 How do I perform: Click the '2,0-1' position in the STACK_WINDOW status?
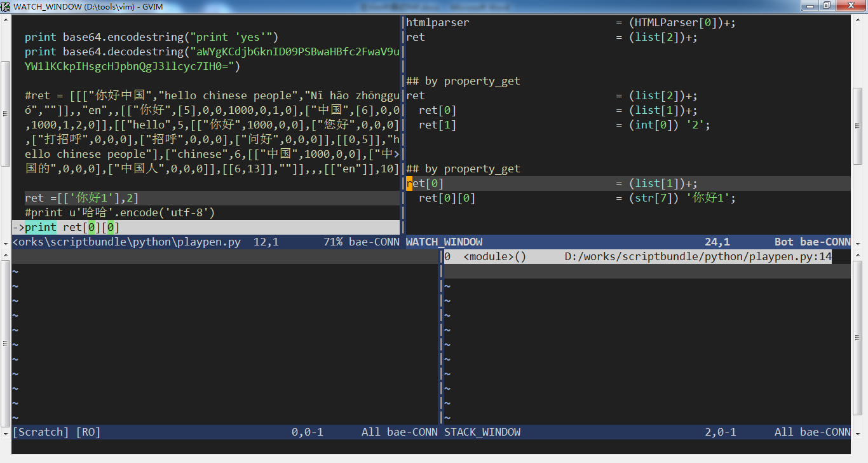pos(721,432)
